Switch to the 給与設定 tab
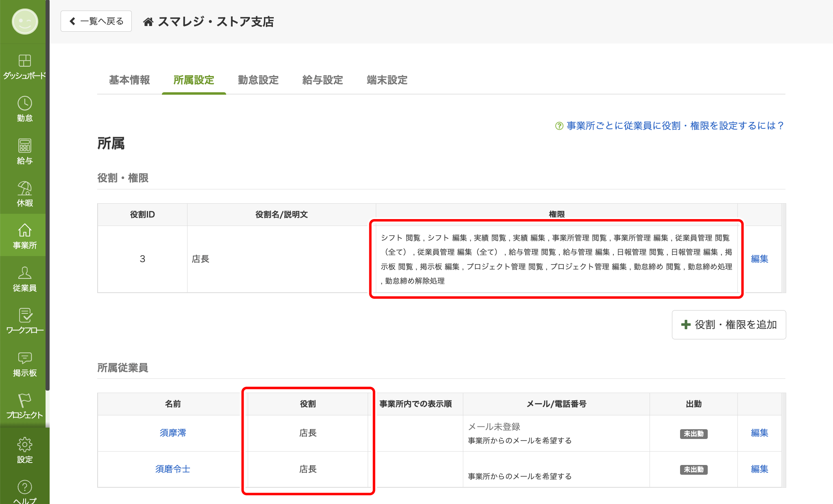The width and height of the screenshot is (833, 504). click(323, 80)
